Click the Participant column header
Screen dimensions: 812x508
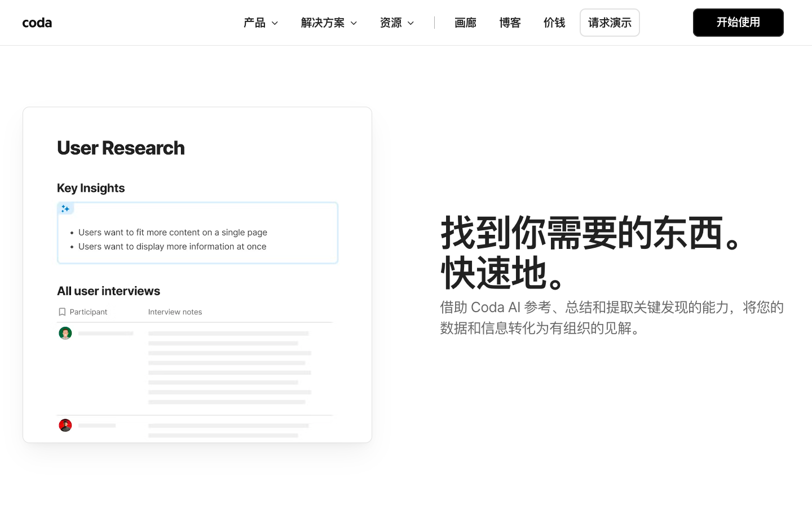(x=88, y=312)
